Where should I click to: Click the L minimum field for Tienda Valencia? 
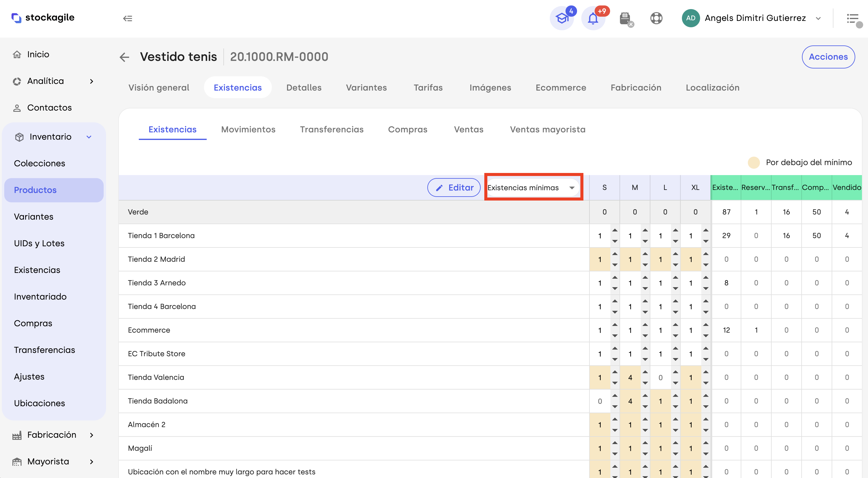660,378
